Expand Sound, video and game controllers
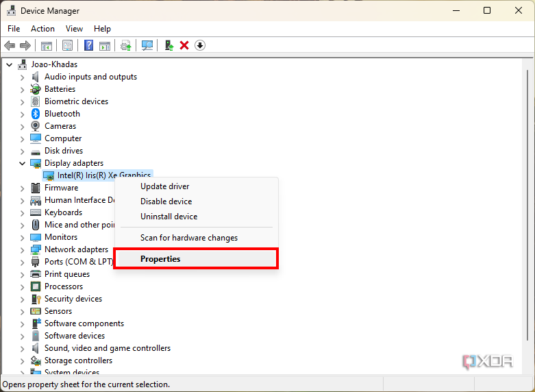The width and height of the screenshot is (535, 392). 23,348
